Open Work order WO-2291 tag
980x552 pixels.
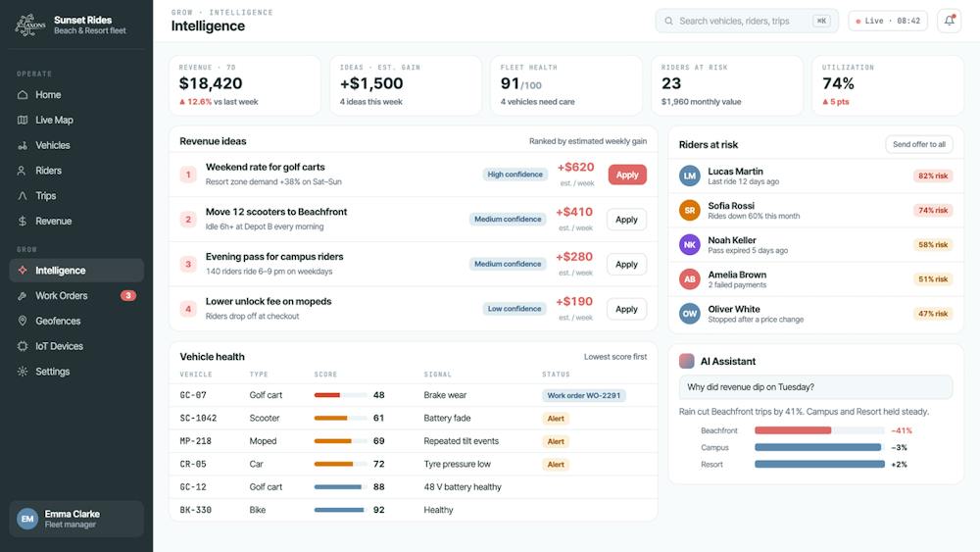click(584, 395)
